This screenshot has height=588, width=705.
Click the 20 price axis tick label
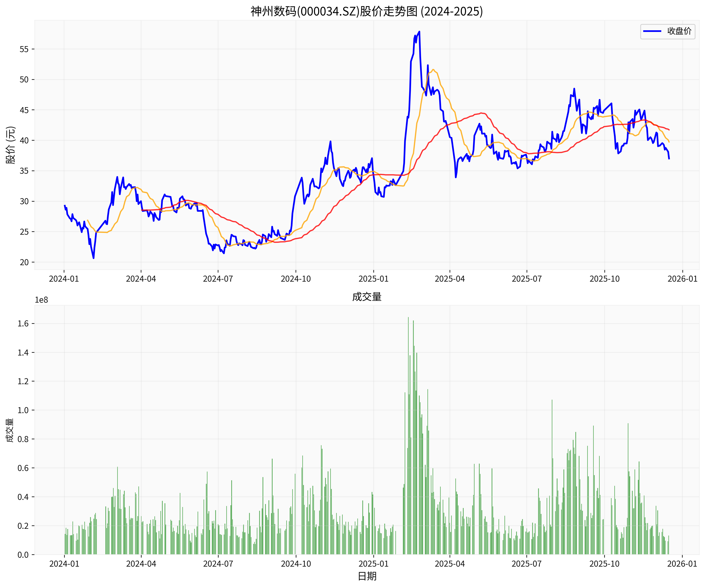(x=24, y=262)
